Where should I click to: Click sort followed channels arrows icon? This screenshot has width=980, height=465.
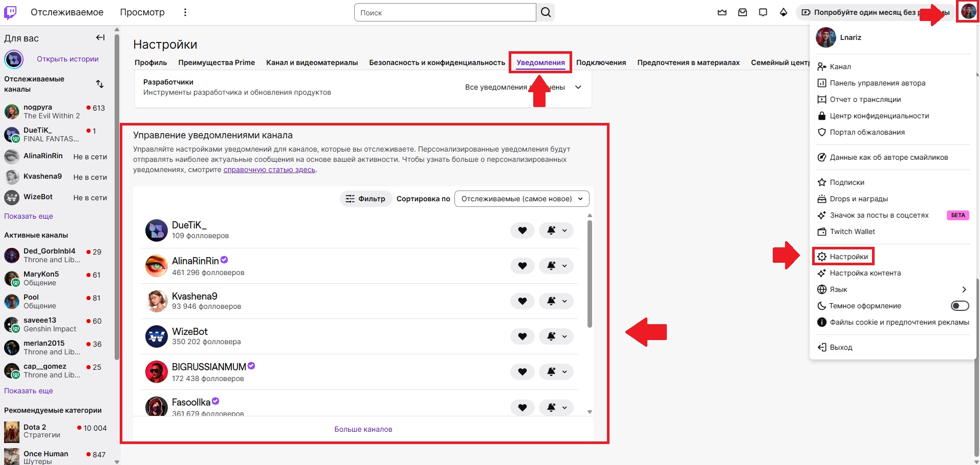coord(100,84)
